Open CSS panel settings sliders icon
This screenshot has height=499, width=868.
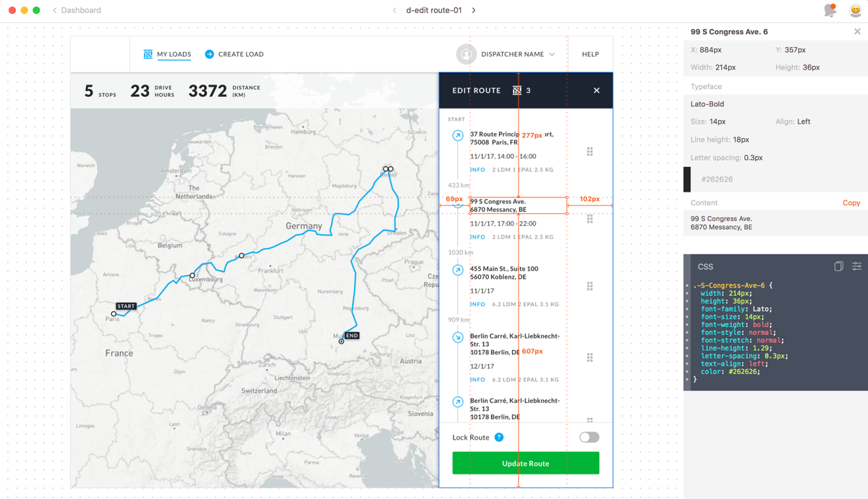tap(856, 266)
